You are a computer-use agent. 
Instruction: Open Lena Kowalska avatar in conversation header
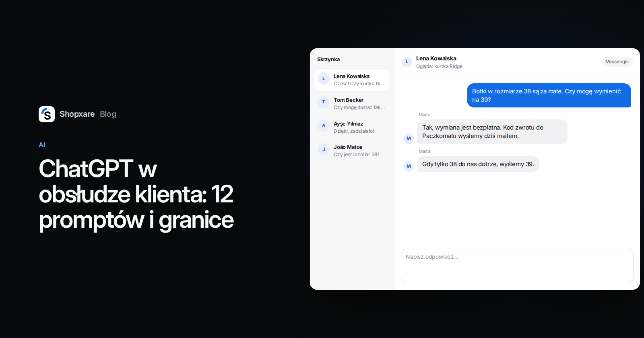pos(407,62)
